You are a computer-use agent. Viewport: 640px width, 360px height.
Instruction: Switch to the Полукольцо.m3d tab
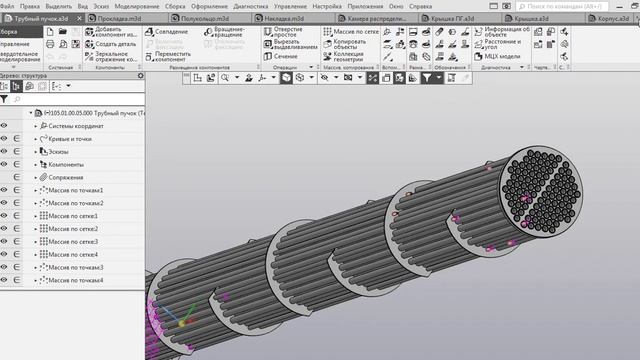point(204,18)
